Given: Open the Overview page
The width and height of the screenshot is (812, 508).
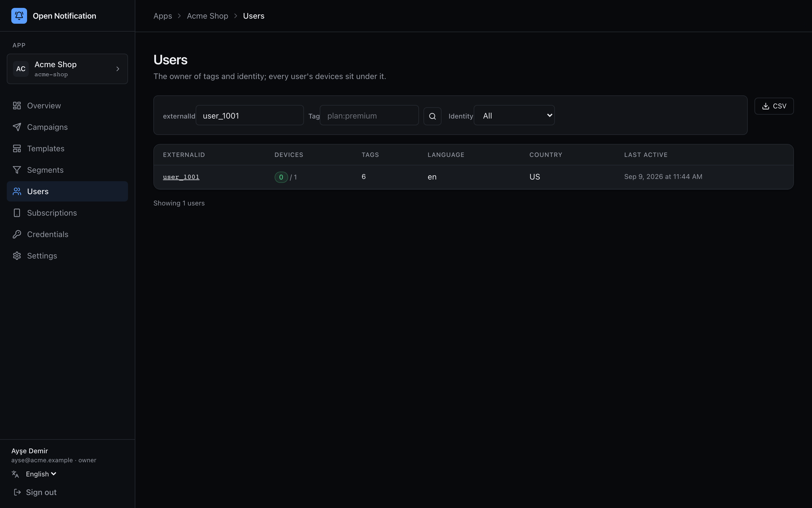Looking at the screenshot, I should click(x=67, y=106).
